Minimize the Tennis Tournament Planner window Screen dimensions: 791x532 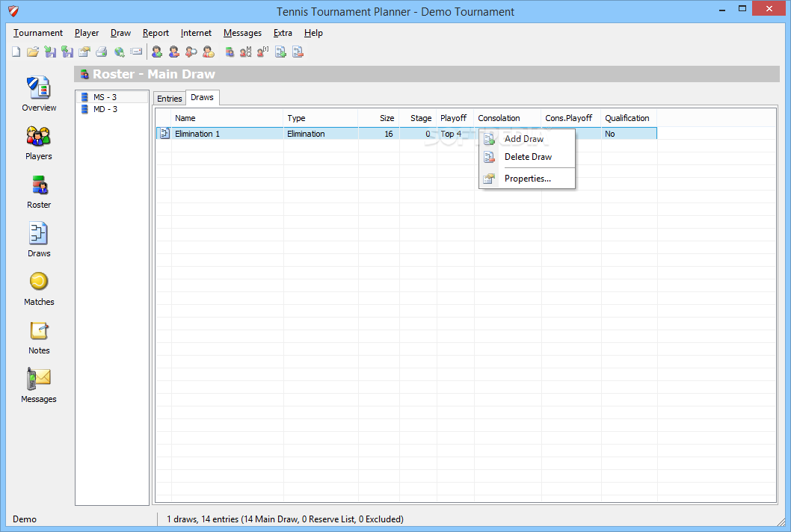coord(722,8)
